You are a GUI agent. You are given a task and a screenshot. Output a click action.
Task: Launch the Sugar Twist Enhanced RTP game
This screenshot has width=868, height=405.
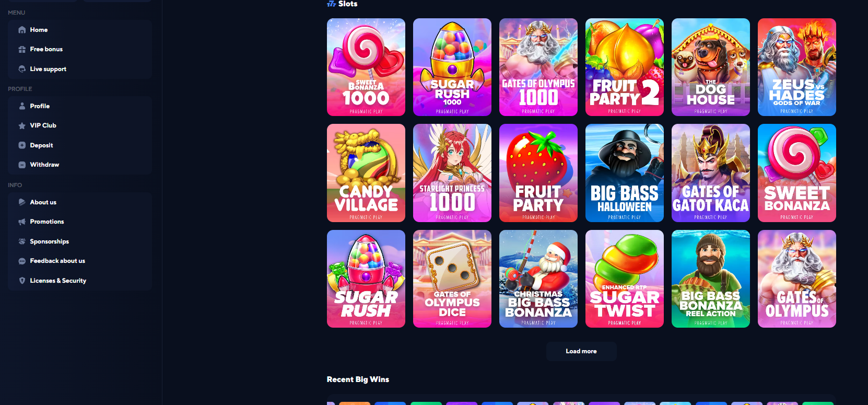[625, 279]
